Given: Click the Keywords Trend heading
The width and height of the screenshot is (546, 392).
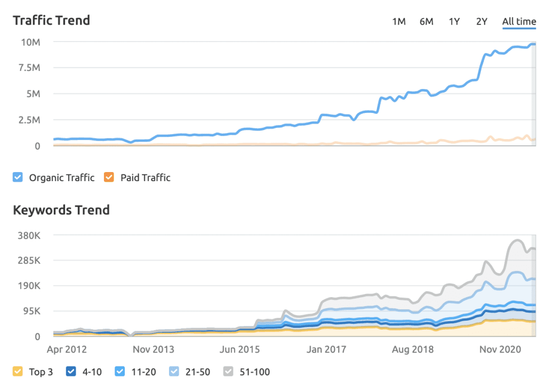Looking at the screenshot, I should pyautogui.click(x=61, y=210).
